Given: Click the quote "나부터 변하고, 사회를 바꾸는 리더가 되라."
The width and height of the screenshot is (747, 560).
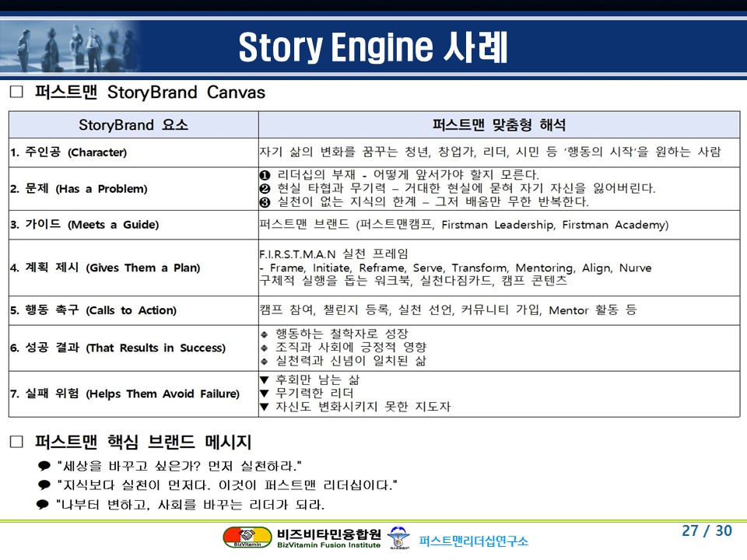Looking at the screenshot, I should click(190, 505).
